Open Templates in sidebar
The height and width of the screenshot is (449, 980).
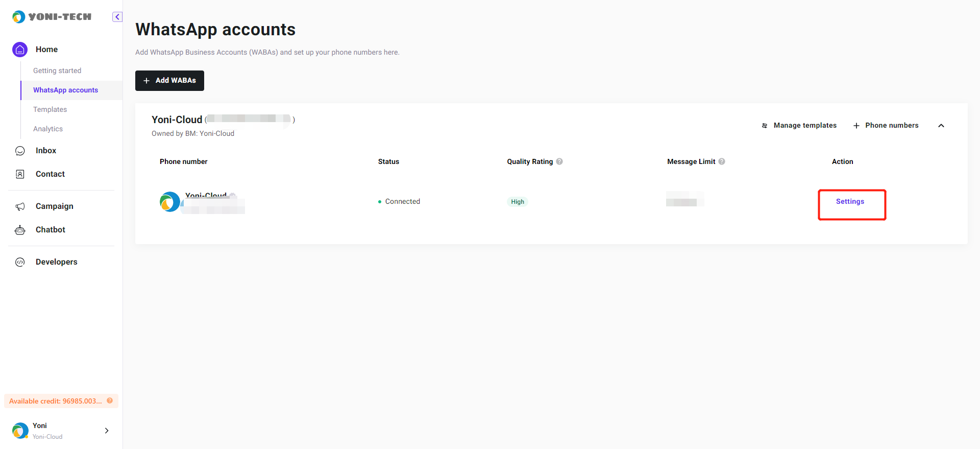pos(50,109)
